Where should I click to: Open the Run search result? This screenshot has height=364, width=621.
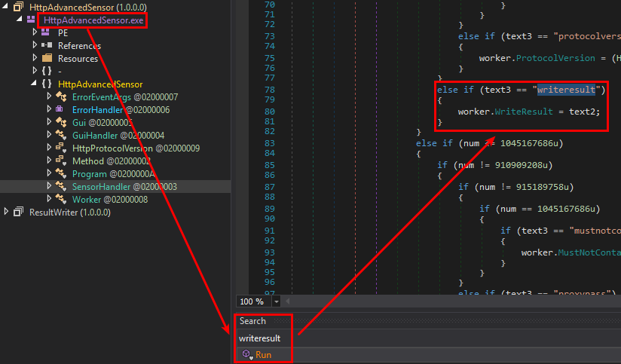[x=263, y=354]
